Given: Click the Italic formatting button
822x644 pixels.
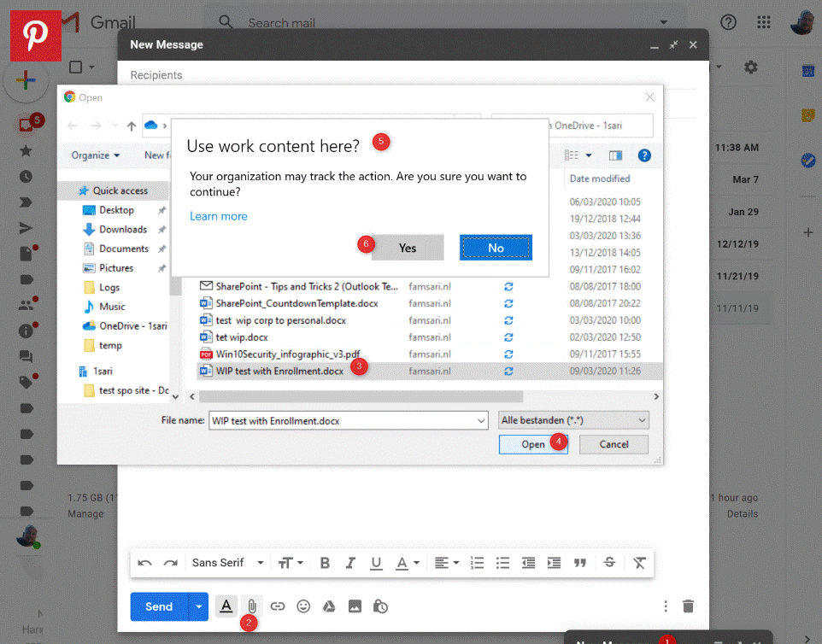Looking at the screenshot, I should point(350,563).
